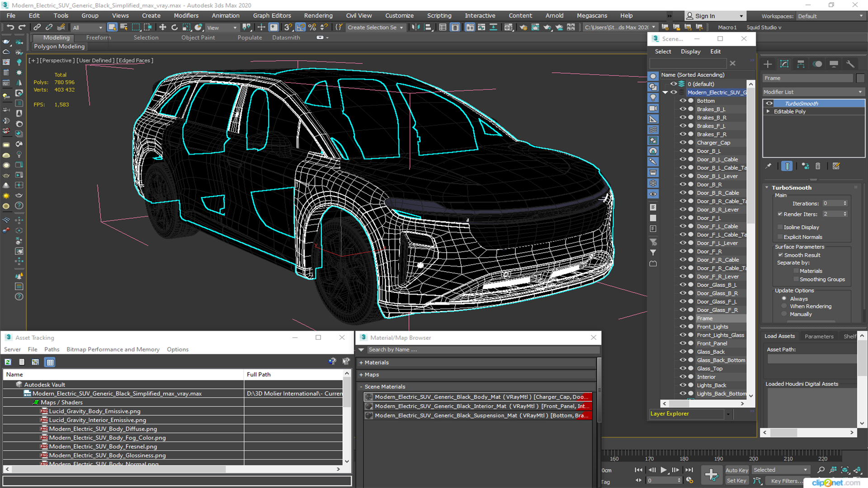Toggle the Angle Snap icon
The height and width of the screenshot is (488, 868).
point(301,27)
